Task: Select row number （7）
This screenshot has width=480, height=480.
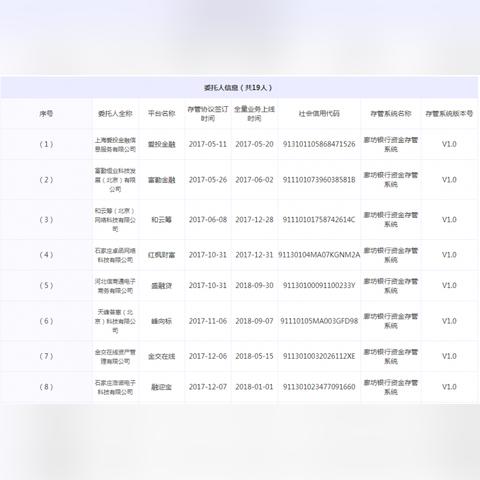Action: (x=46, y=356)
